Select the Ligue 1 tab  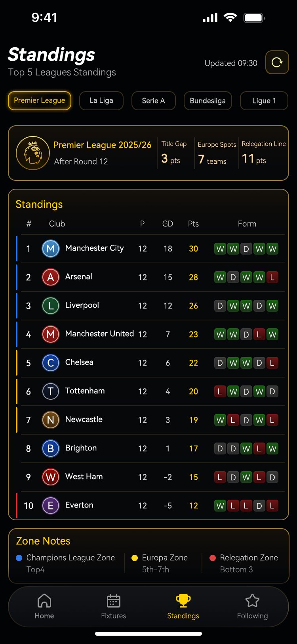point(264,101)
